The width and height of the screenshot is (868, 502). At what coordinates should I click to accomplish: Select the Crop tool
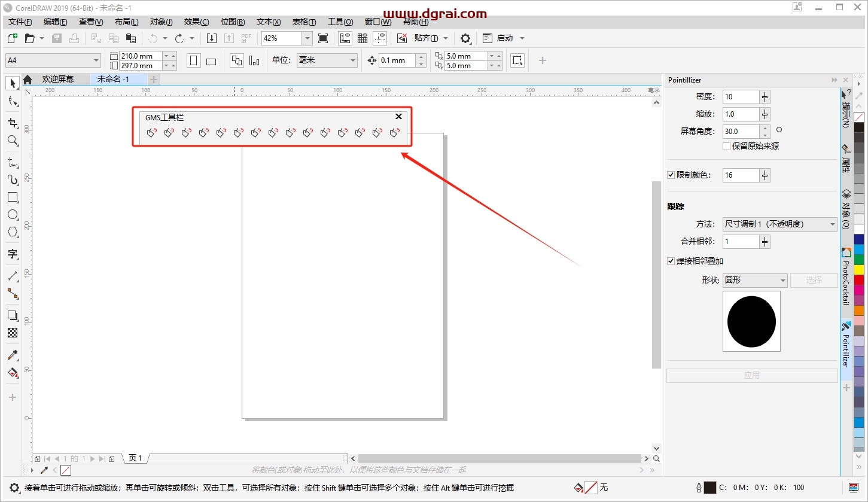coord(13,123)
